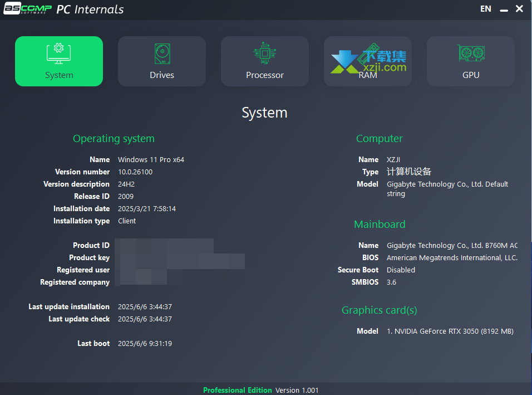Screen dimensions: 532x395
Task: Select last boot time 2025/6/6 9:31:19
Action: 145,343
